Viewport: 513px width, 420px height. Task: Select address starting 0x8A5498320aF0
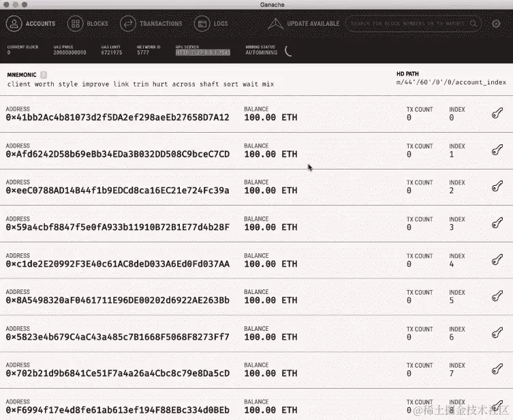(117, 300)
